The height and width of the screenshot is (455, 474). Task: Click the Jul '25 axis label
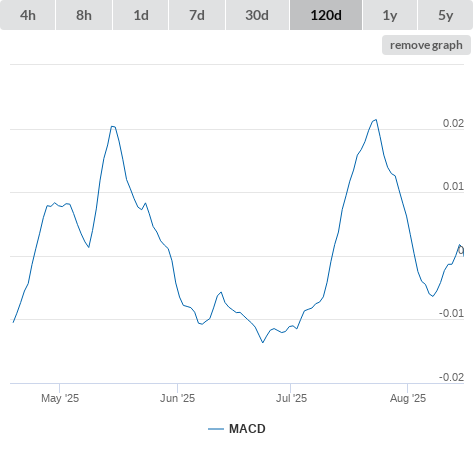pos(291,398)
